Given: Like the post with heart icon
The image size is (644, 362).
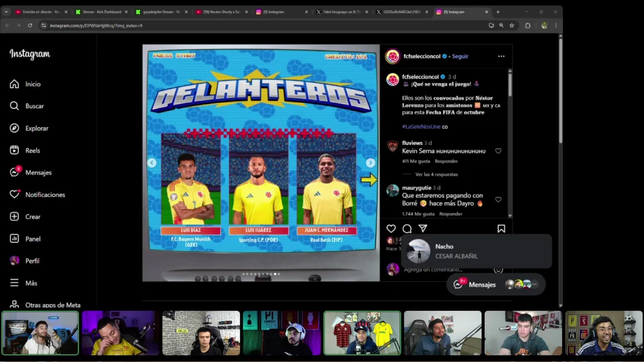Looking at the screenshot, I should point(391,229).
